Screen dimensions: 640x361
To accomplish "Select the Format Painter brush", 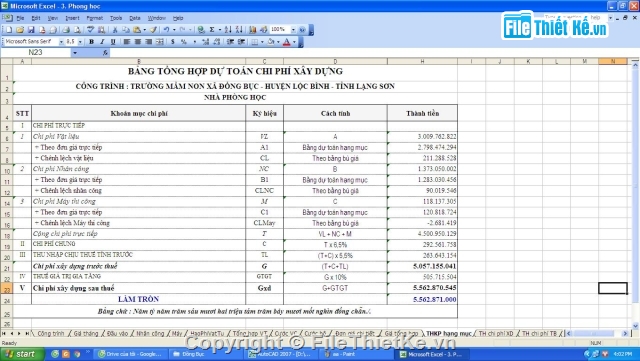I will (x=153, y=30).
